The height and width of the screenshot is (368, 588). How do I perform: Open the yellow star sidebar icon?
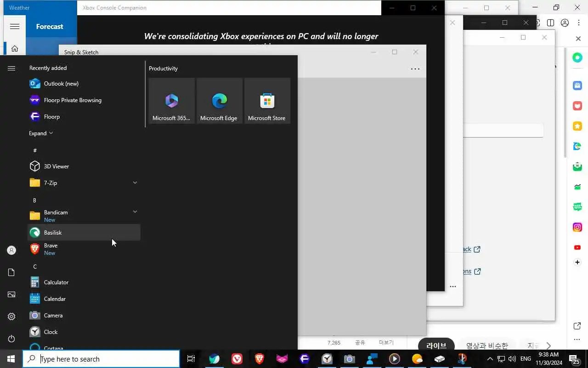577,126
